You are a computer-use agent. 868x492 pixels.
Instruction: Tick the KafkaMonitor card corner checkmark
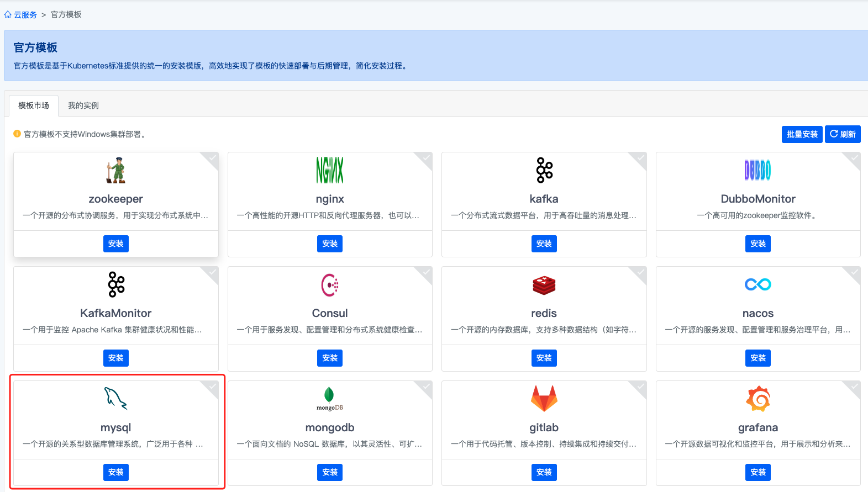point(213,272)
